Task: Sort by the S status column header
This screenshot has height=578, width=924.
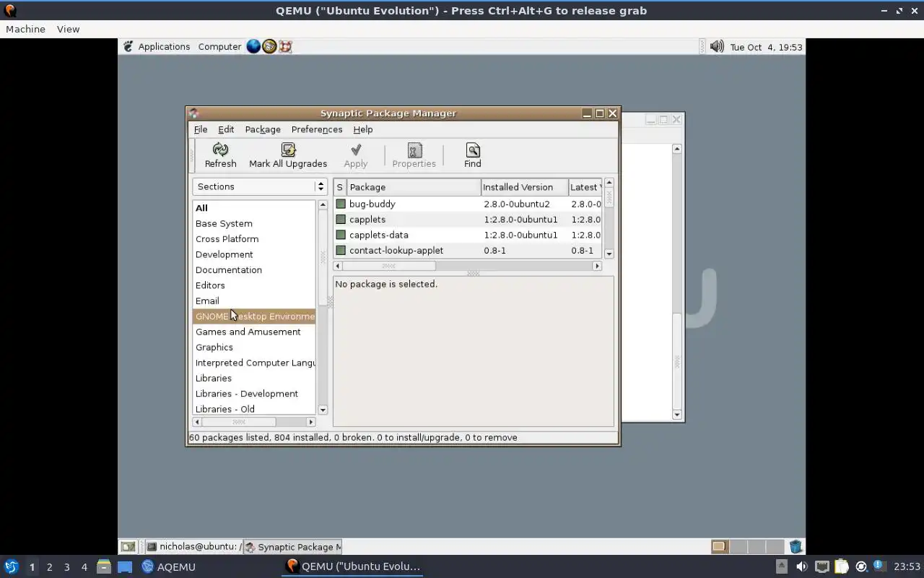Action: point(340,187)
